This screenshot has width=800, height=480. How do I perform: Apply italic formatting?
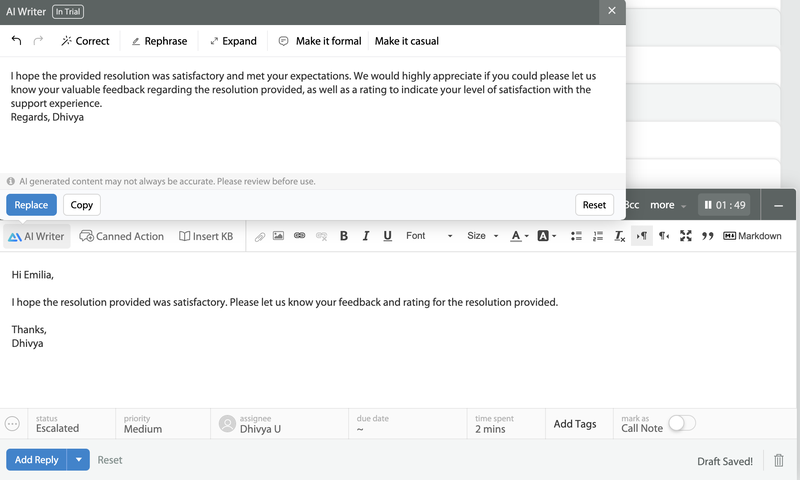[366, 236]
